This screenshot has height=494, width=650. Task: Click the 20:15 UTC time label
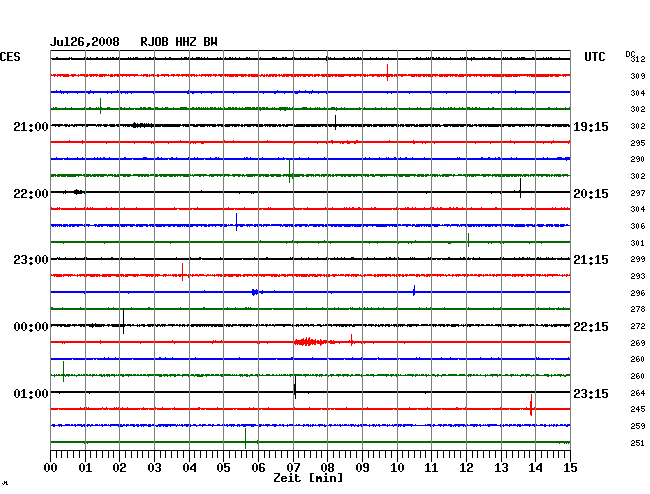pyautogui.click(x=591, y=194)
